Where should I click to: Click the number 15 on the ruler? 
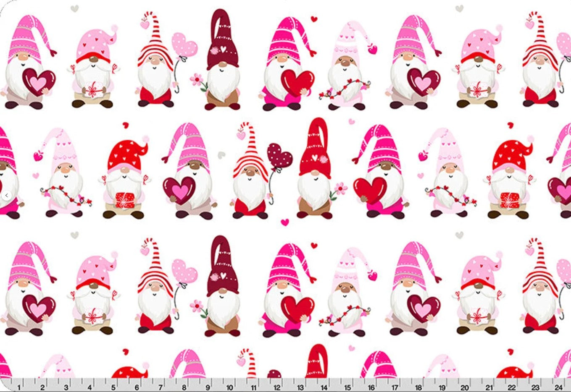tap(347, 387)
